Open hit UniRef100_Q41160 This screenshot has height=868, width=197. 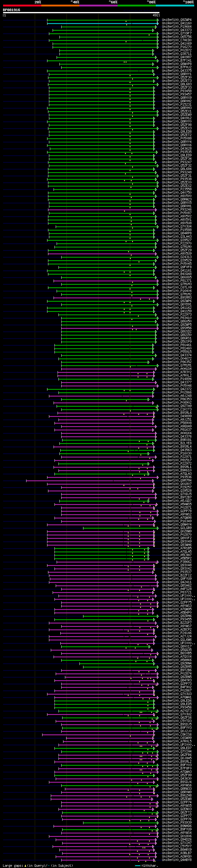tap(177, 23)
